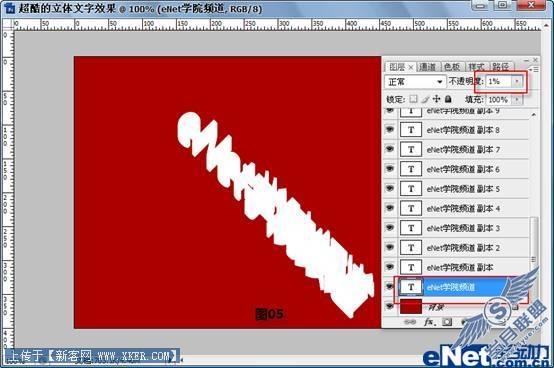554x368 pixels.
Task: Toggle visibility of the 背景 layer
Action: (390, 306)
